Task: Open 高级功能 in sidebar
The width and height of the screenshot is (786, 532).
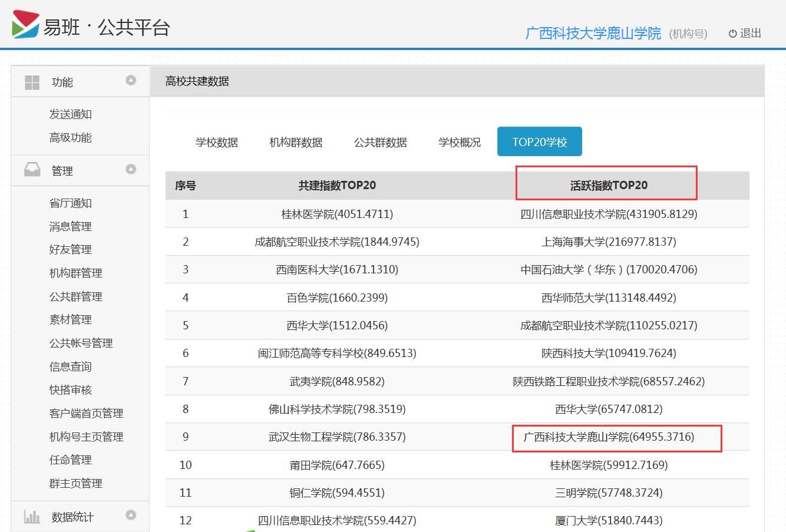Action: click(x=71, y=138)
